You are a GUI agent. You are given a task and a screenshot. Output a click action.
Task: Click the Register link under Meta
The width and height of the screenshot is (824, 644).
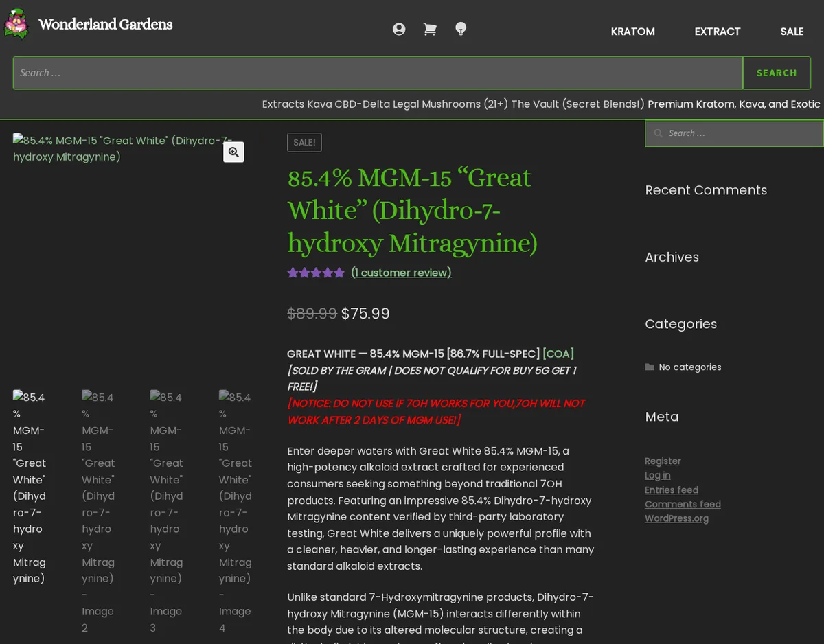point(663,461)
